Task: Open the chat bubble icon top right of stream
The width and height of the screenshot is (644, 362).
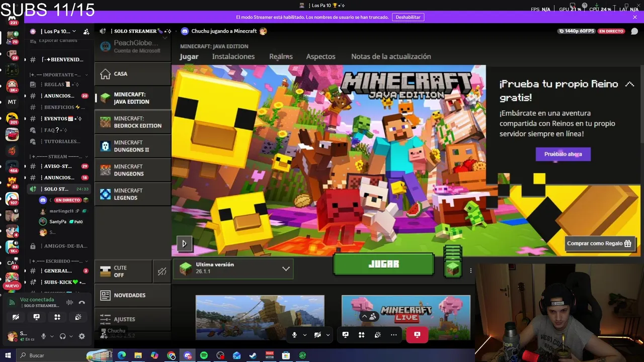Action: tap(634, 31)
